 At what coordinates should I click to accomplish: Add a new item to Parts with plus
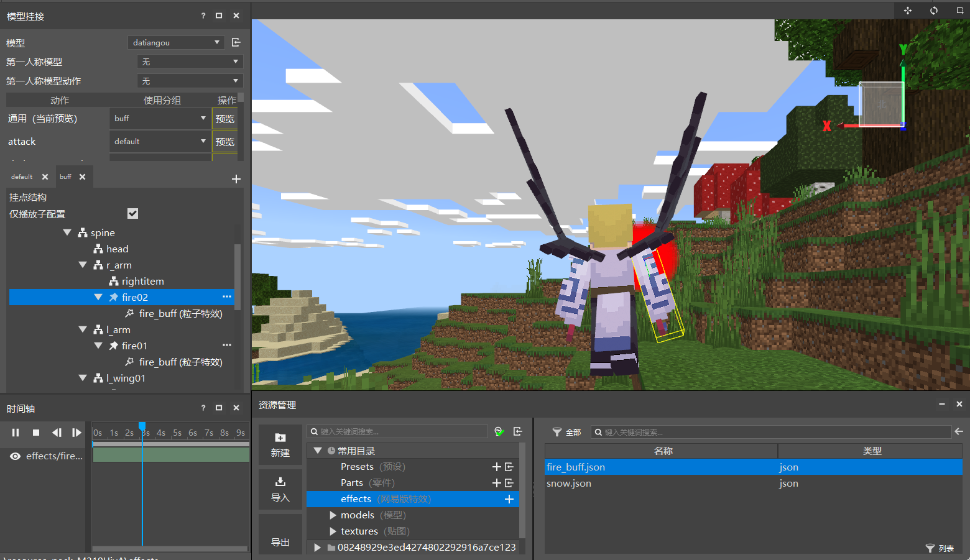pos(497,483)
